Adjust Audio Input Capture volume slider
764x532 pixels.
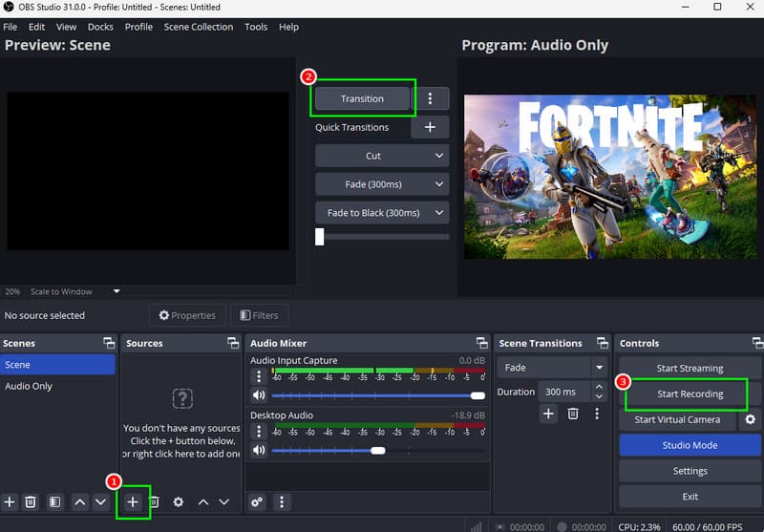(x=378, y=395)
